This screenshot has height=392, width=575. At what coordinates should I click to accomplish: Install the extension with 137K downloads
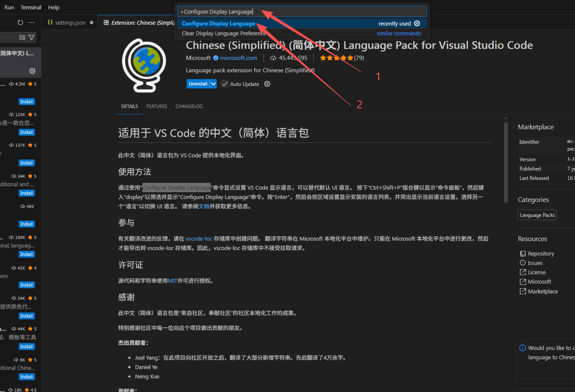point(26,163)
